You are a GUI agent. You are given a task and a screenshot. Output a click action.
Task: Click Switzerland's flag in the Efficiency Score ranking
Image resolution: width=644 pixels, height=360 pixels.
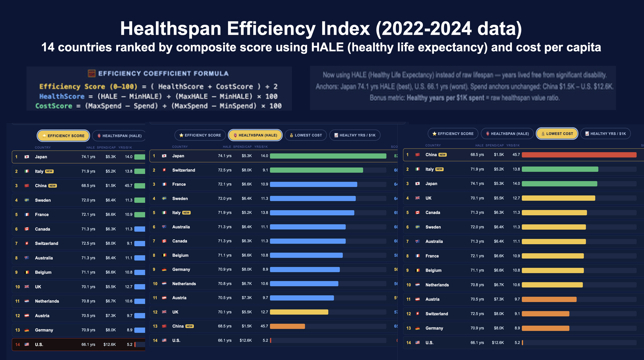point(27,243)
